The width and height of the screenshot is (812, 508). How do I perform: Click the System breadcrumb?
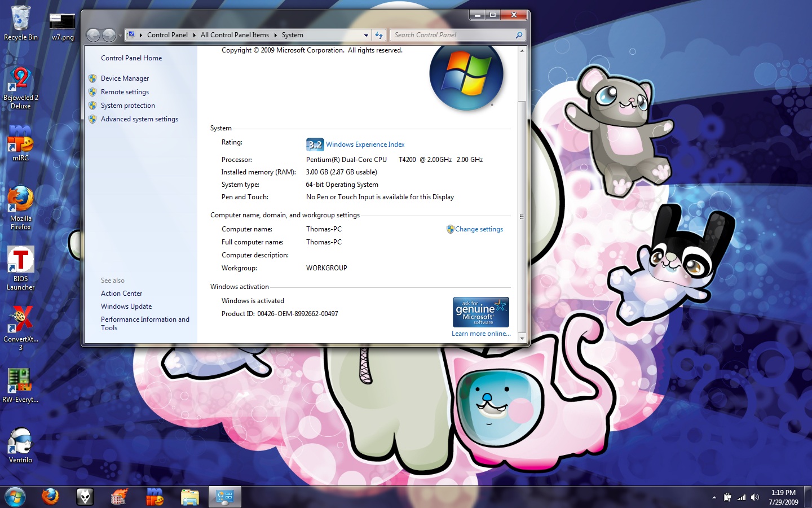(x=293, y=35)
